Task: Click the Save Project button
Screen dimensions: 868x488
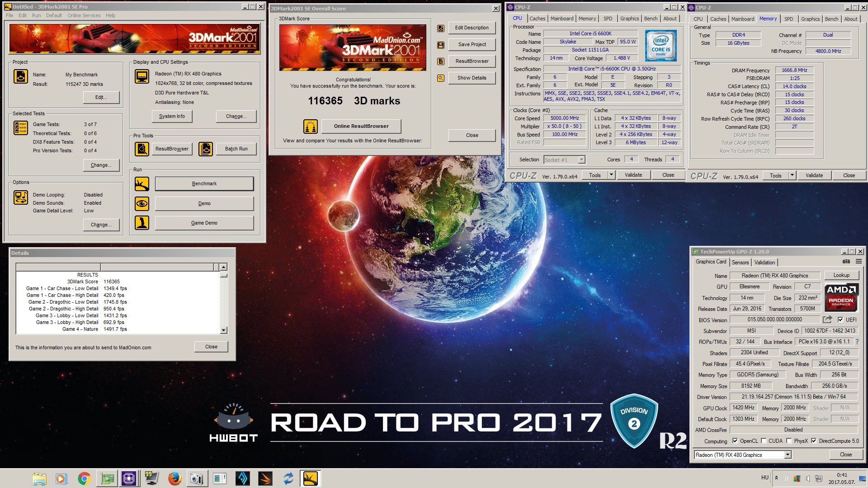Action: tap(472, 45)
